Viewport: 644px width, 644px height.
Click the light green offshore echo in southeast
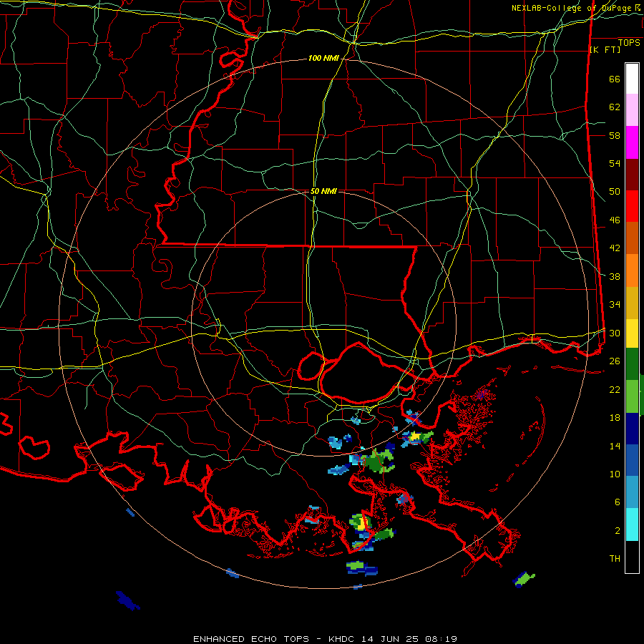(x=524, y=580)
